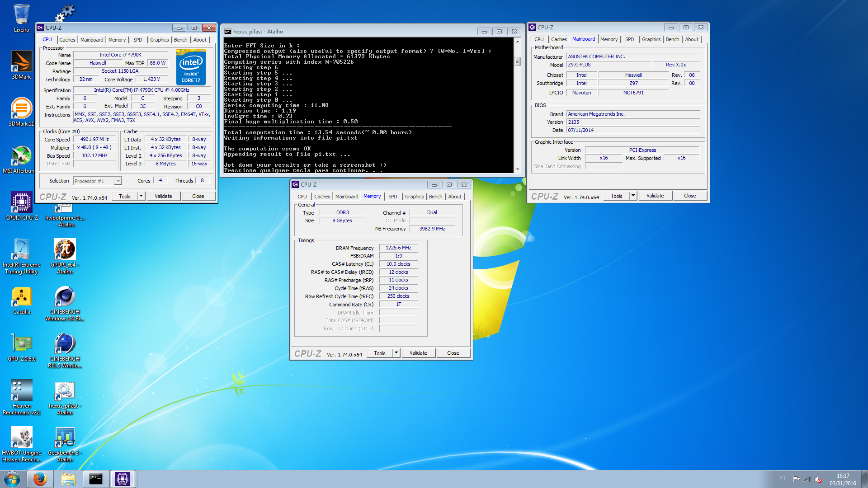
Task: Open HWBOT Unigine Heaven Benchmark shortcut
Action: tap(21, 444)
